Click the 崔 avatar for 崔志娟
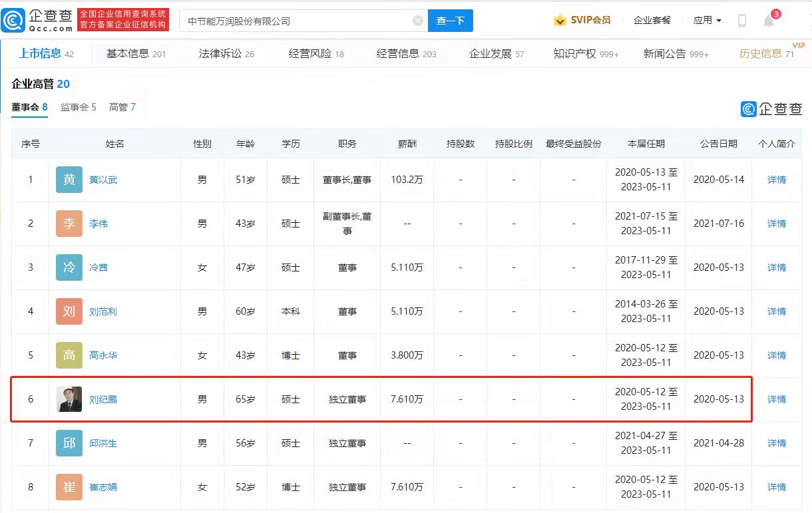 tap(69, 487)
